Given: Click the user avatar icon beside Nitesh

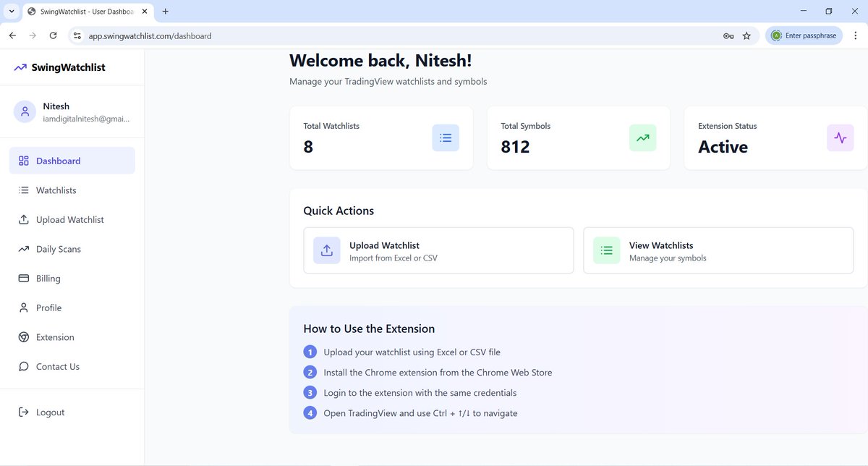Looking at the screenshot, I should (x=25, y=111).
